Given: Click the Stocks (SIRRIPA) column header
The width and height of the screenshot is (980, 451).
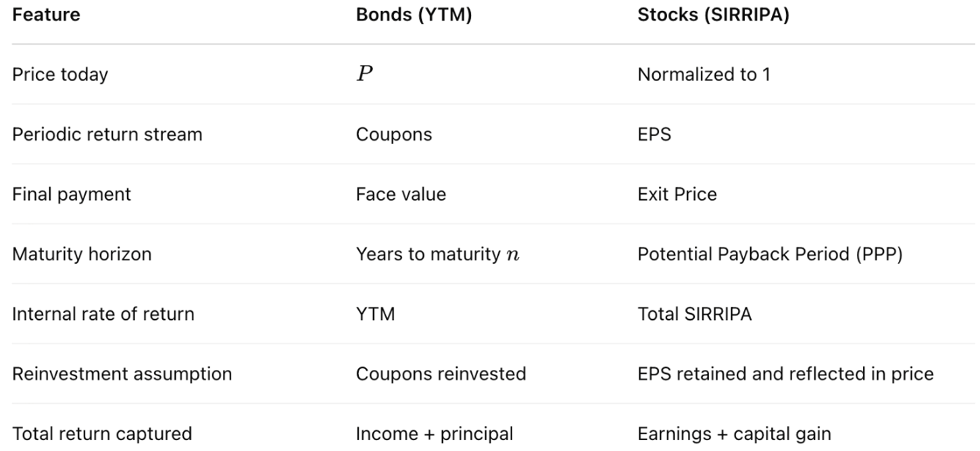Looking at the screenshot, I should 713,16.
